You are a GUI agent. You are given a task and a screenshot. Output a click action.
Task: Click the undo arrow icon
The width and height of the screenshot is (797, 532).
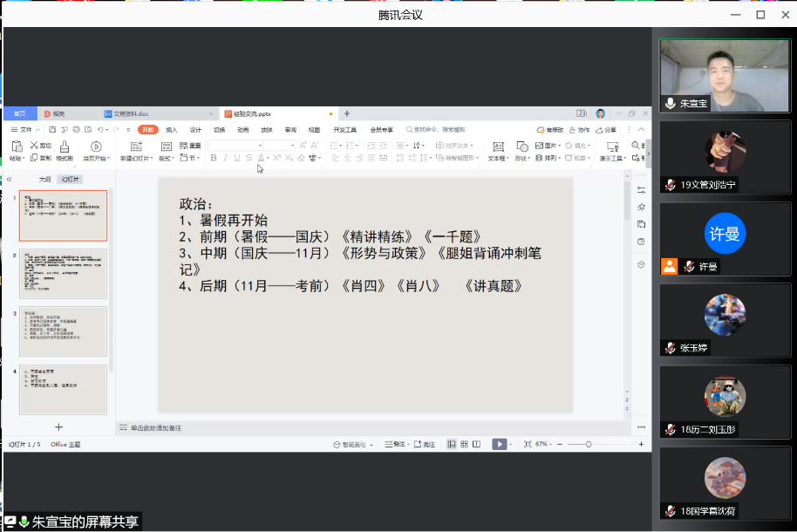[x=102, y=130]
